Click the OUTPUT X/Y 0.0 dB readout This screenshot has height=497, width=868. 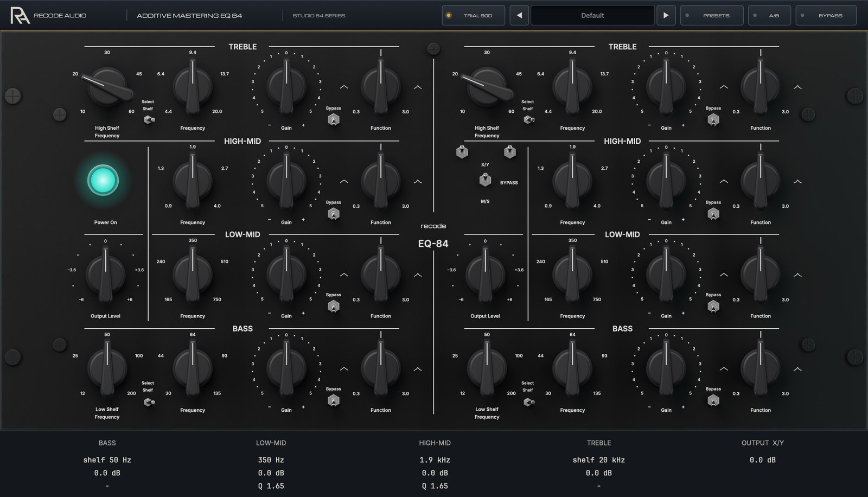click(x=762, y=460)
